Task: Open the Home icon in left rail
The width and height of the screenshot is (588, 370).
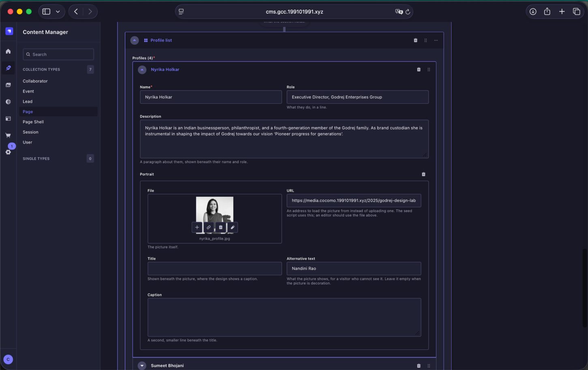Action: click(8, 51)
